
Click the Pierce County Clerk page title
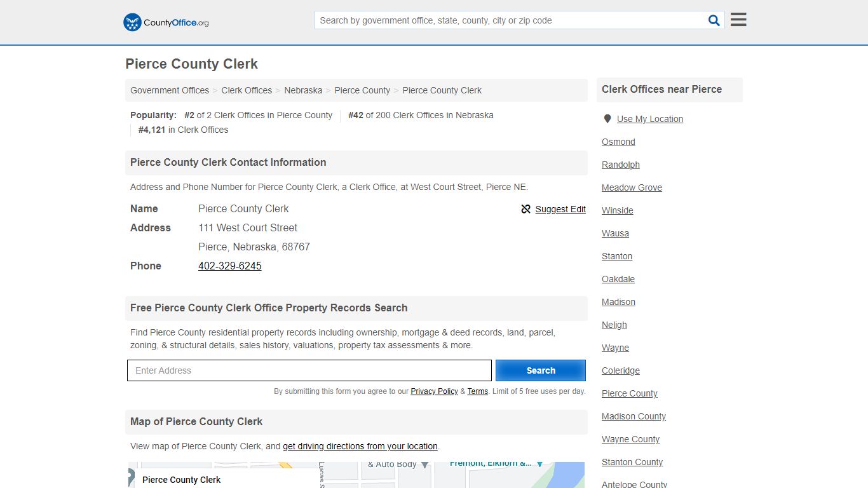pyautogui.click(x=191, y=64)
